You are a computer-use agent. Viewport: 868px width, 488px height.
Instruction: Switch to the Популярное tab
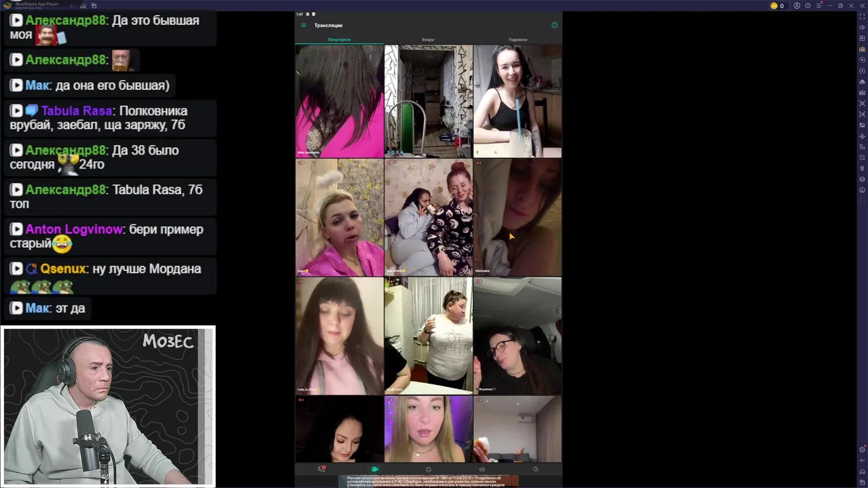[x=339, y=39]
